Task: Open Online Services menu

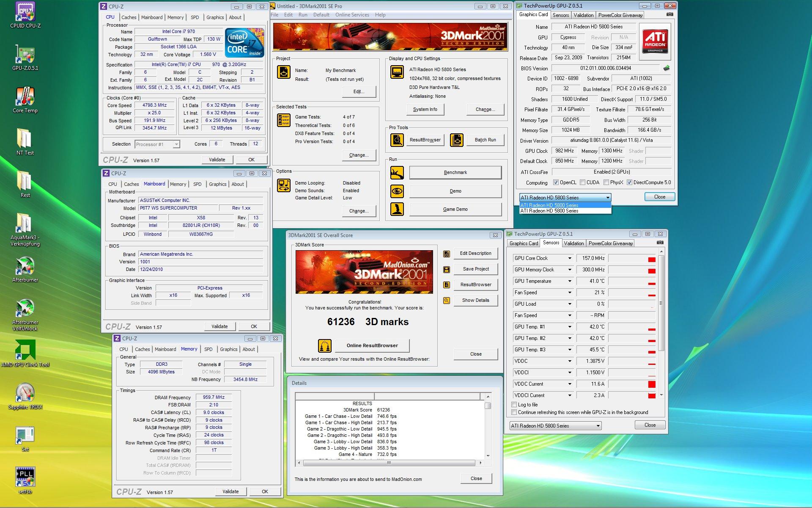Action: (352, 15)
